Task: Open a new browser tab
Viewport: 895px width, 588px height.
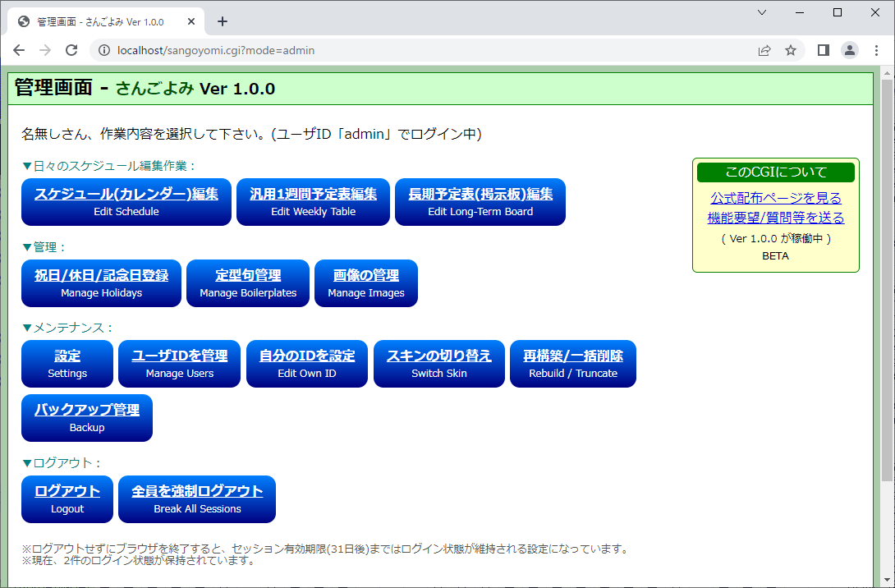Action: [223, 21]
